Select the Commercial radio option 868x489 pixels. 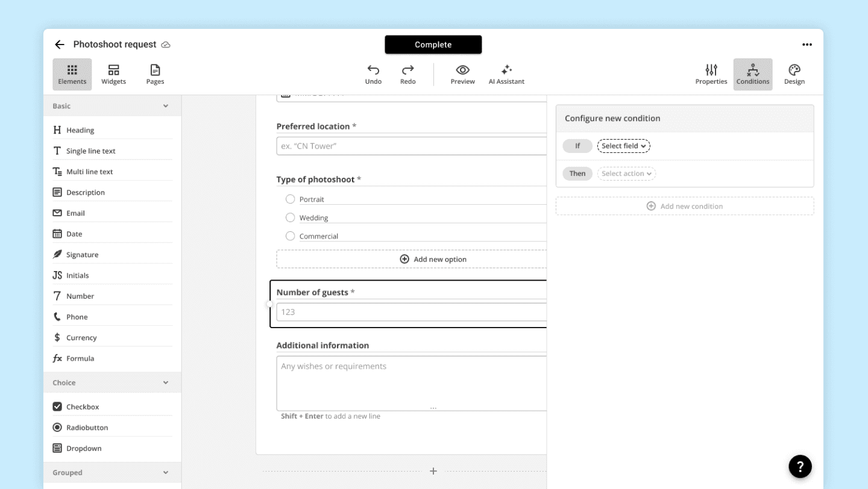tap(290, 236)
